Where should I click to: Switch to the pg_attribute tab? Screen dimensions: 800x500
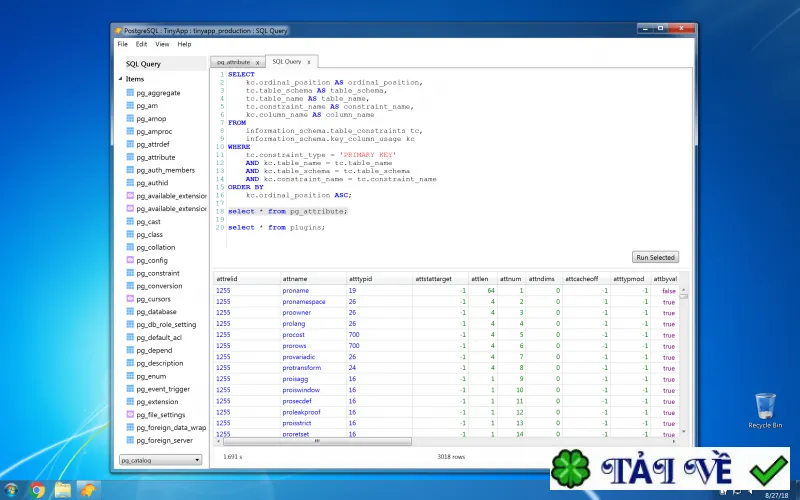pos(233,62)
